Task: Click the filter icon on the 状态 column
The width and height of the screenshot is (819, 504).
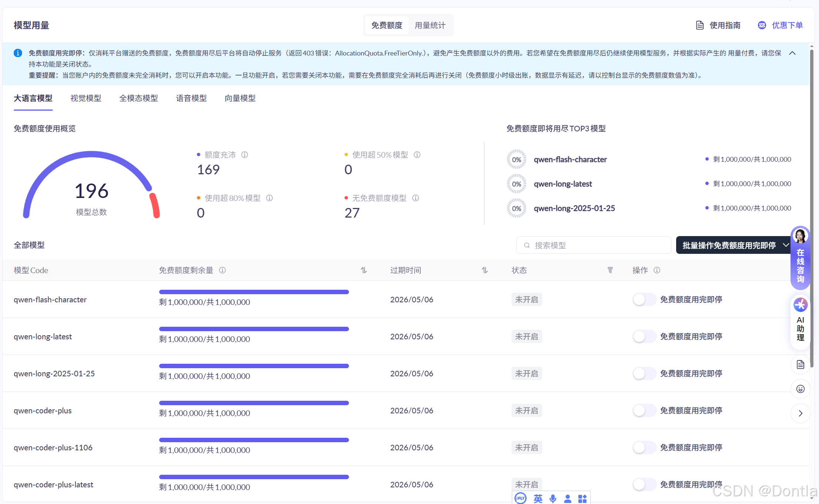Action: click(610, 270)
